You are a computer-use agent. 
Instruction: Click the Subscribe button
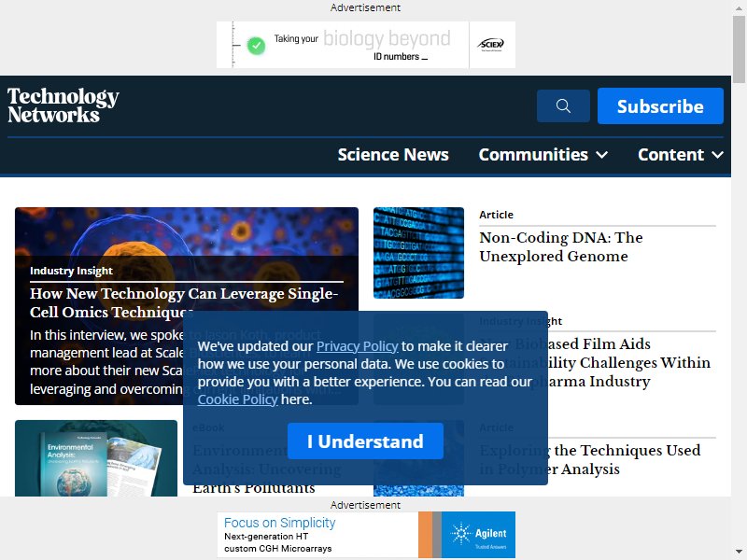660,105
